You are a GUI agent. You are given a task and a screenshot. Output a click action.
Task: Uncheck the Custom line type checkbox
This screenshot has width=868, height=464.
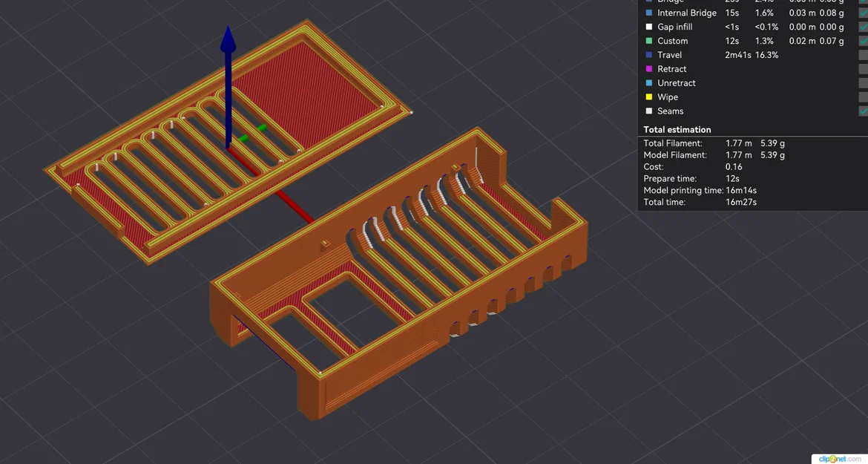(x=863, y=41)
